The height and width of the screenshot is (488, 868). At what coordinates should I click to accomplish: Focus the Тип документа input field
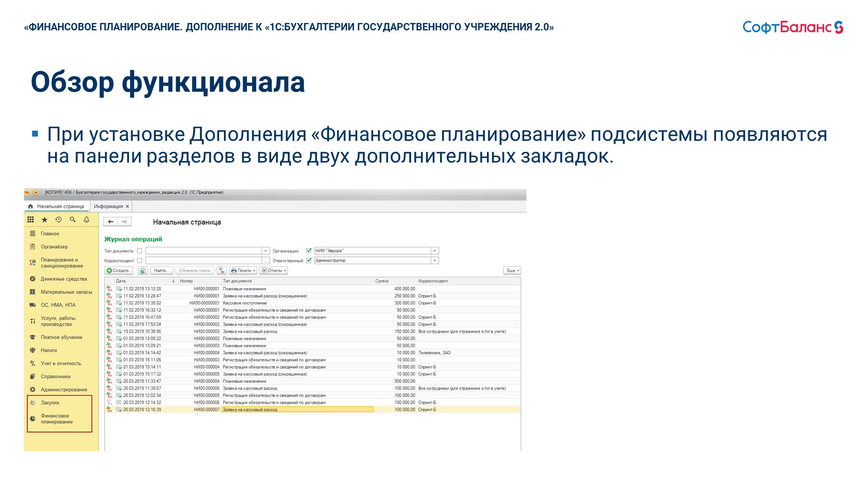[204, 251]
